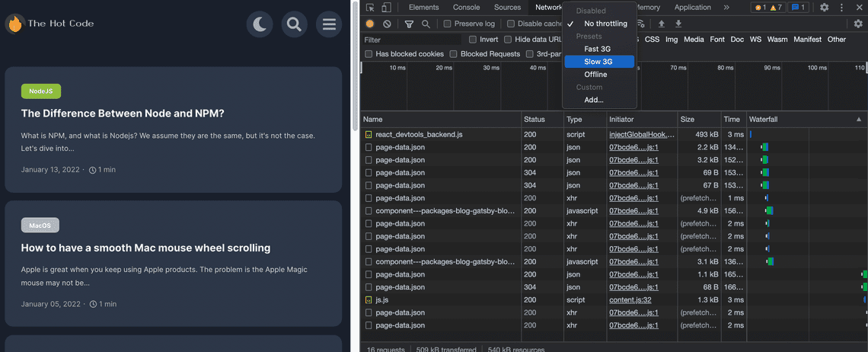Open DevTools main settings gear
This screenshot has width=868, height=352.
[x=825, y=7]
